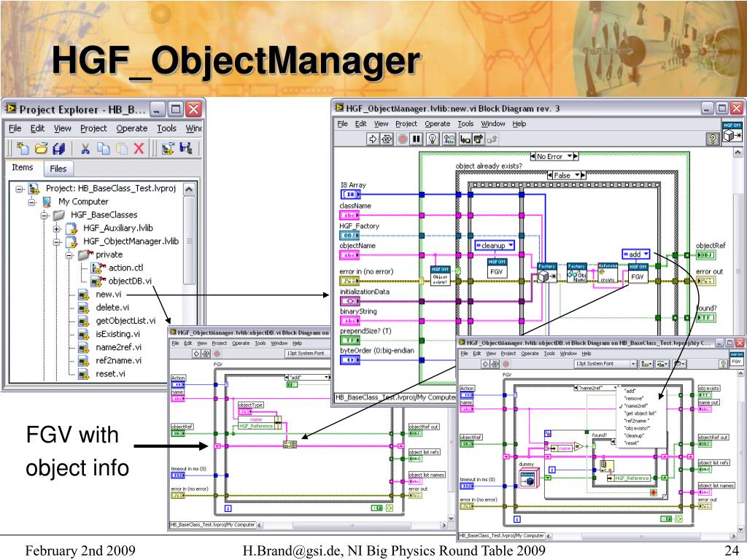Click Run arrow in new.vi Block Diagram toolbar
Viewport: 747px width, 560px height.
pos(373,139)
